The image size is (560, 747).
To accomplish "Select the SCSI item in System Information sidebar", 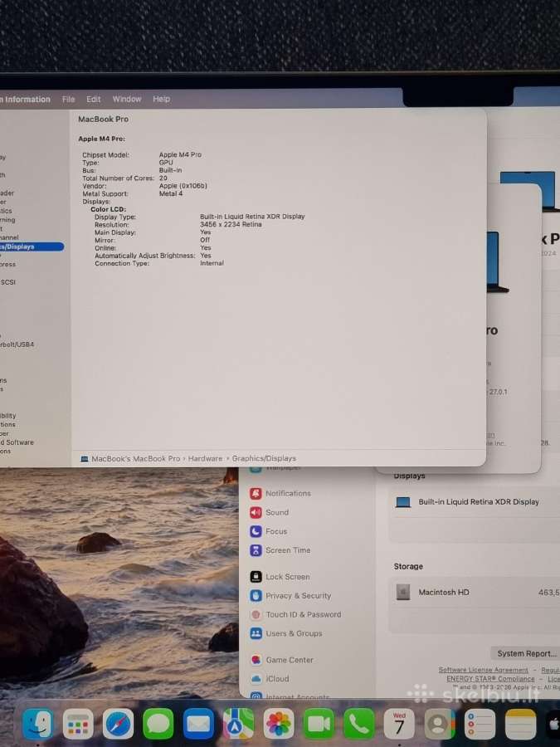I will (x=8, y=282).
